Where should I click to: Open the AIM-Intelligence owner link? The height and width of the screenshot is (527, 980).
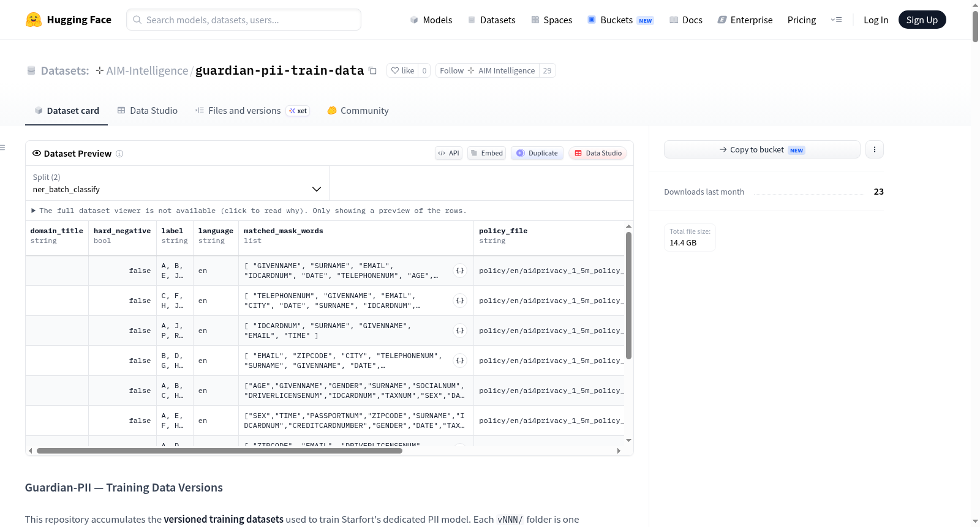(147, 70)
